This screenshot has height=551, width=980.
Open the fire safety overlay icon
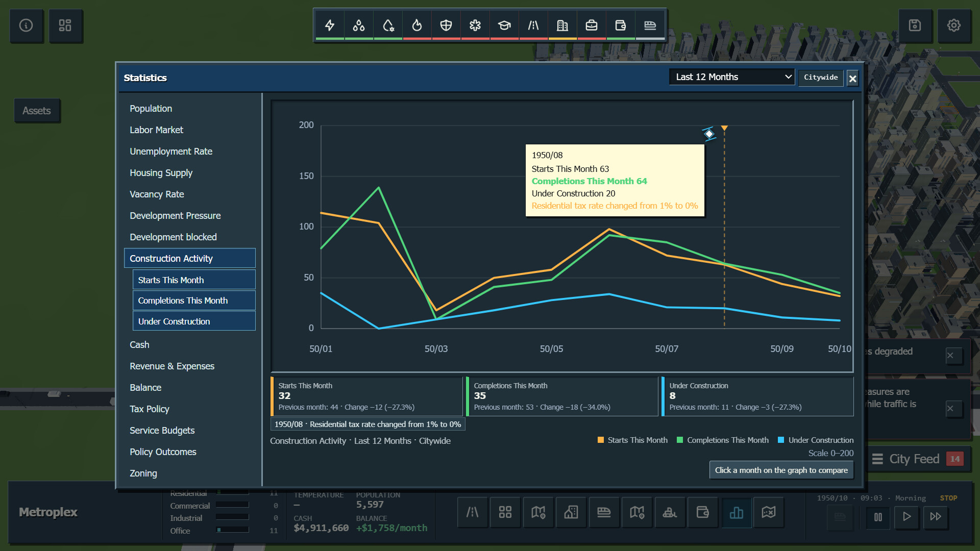(x=417, y=25)
